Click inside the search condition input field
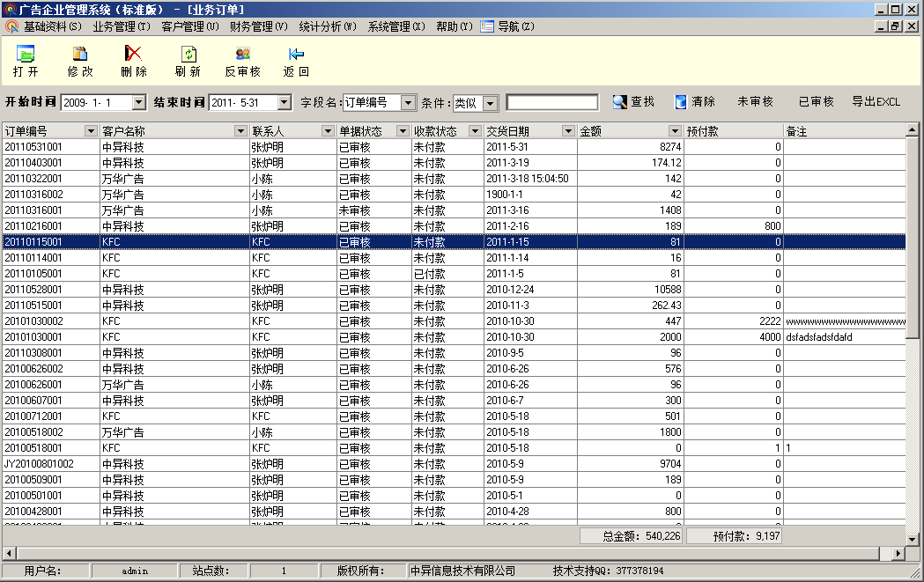Viewport: 924px width, 582px height. tap(552, 102)
